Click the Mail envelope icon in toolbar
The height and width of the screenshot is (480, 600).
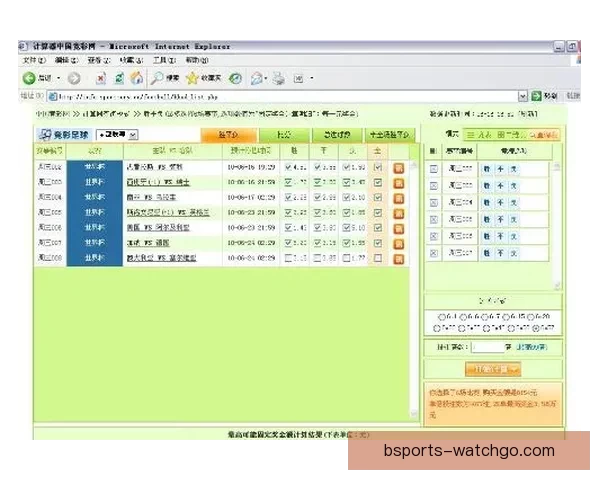256,78
